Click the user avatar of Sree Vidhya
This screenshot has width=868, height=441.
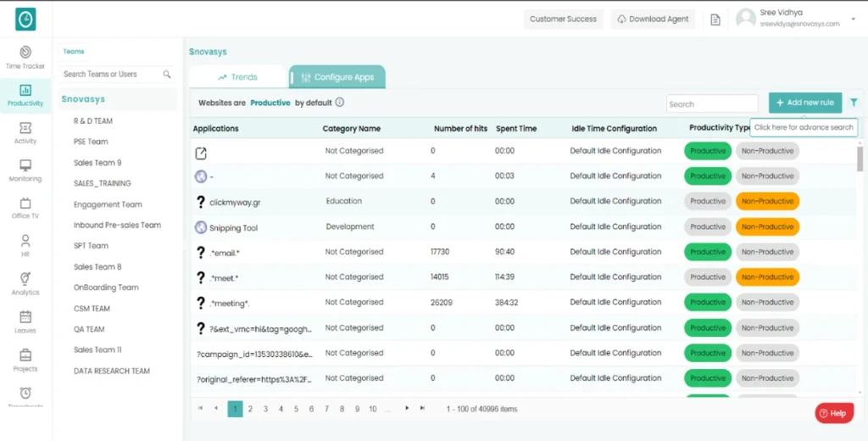pos(746,19)
